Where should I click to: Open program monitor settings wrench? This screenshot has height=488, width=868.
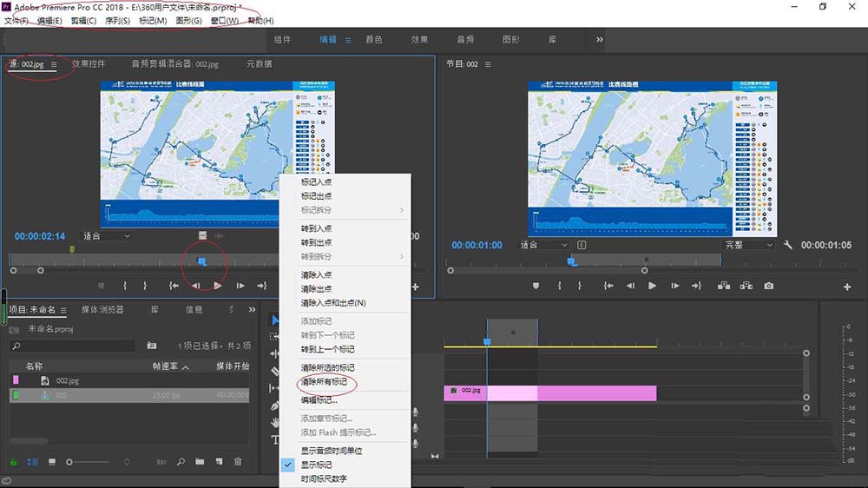(x=788, y=245)
